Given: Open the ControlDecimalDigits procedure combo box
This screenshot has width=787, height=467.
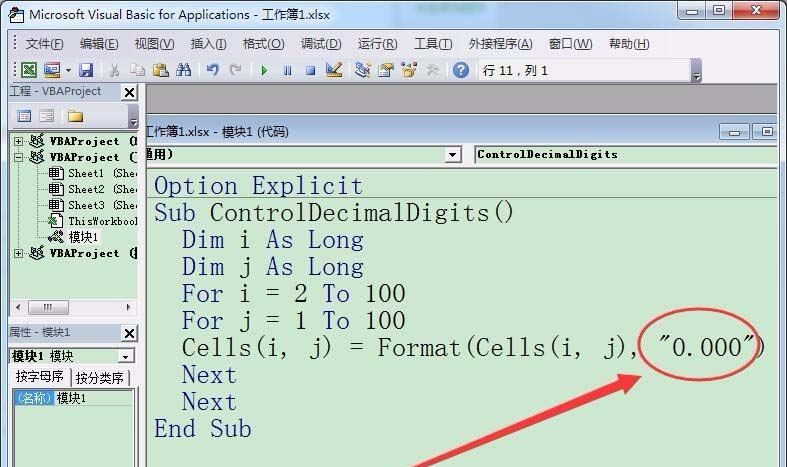Looking at the screenshot, I should point(625,155).
